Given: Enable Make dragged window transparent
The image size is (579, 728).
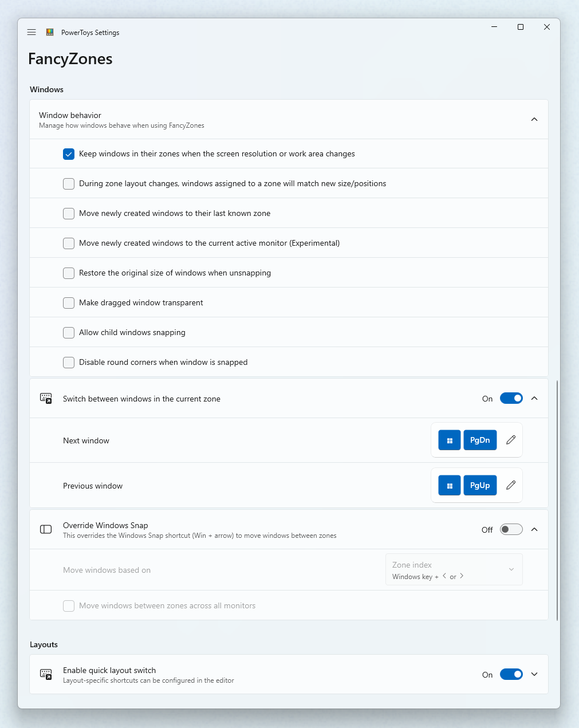Looking at the screenshot, I should point(68,302).
